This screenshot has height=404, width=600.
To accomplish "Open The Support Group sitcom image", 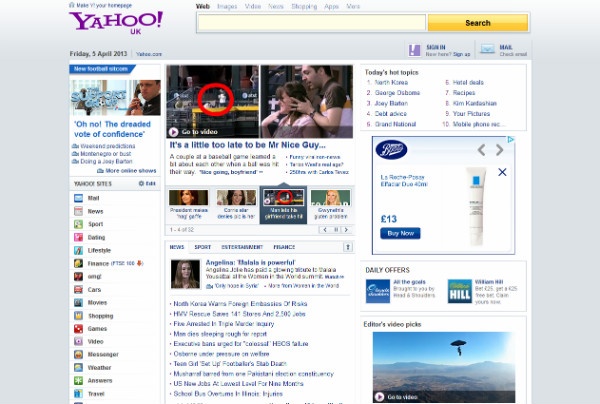I will [x=115, y=98].
